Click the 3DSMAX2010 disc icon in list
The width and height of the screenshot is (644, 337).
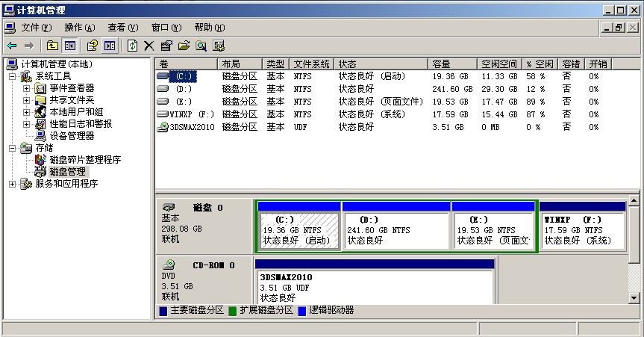[x=163, y=127]
